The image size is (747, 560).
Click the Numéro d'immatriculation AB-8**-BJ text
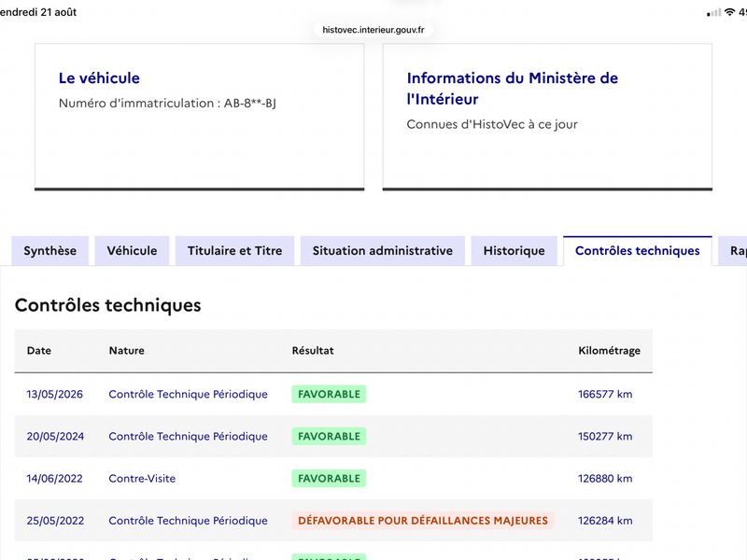click(x=167, y=103)
